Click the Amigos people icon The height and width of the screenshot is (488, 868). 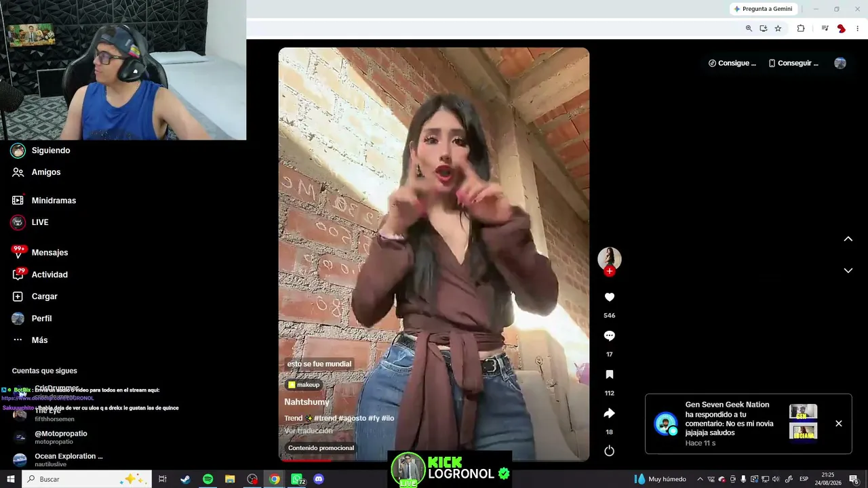18,172
